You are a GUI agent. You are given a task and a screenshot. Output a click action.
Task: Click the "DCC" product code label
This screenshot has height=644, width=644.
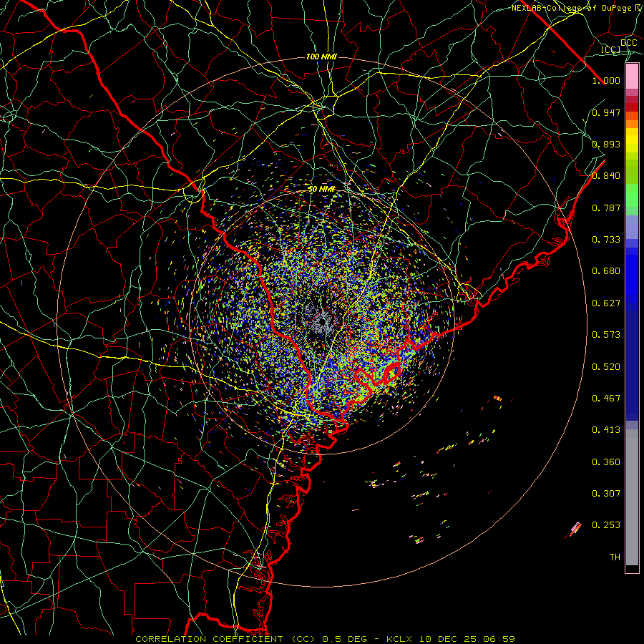point(628,43)
